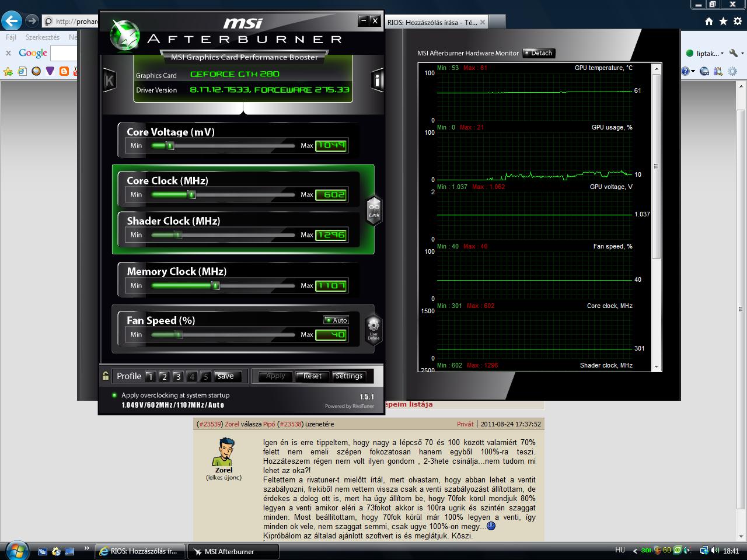This screenshot has width=747, height=560.
Task: Adjust the Core Voltage slider
Action: 223,145
